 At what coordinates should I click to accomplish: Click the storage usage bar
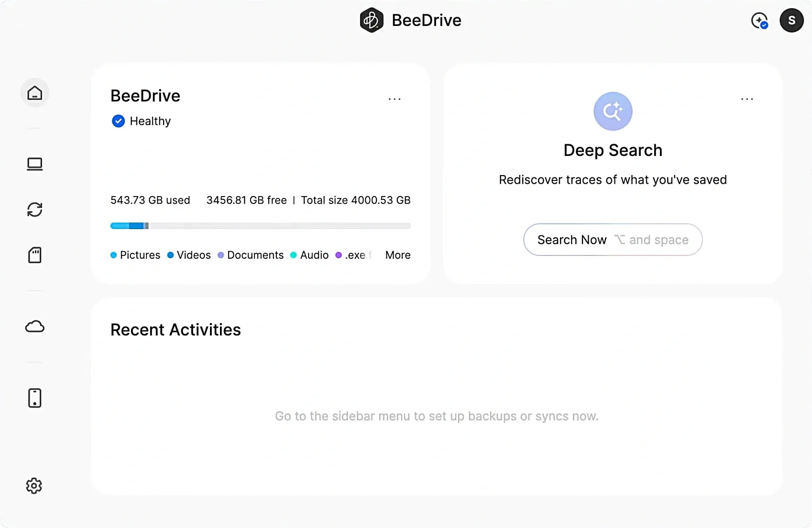tap(260, 226)
